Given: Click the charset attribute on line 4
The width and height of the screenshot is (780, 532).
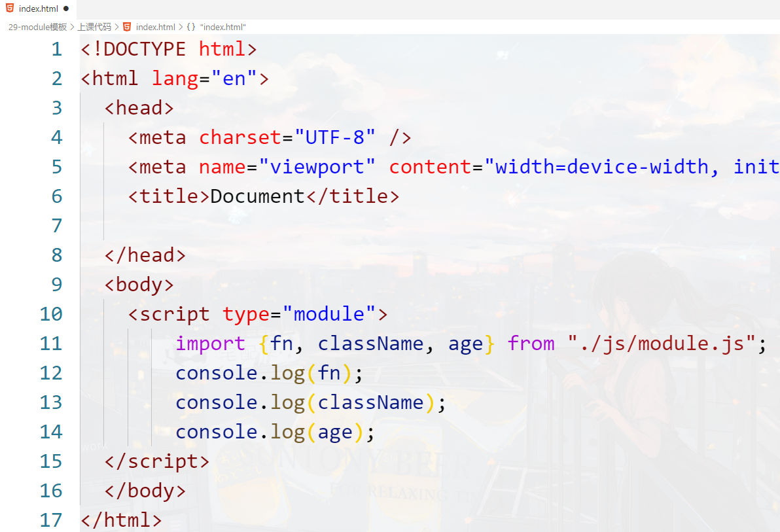Looking at the screenshot, I should click(240, 137).
